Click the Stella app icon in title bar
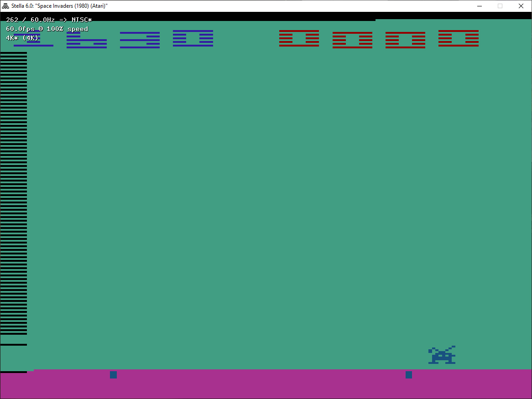 (x=5, y=6)
